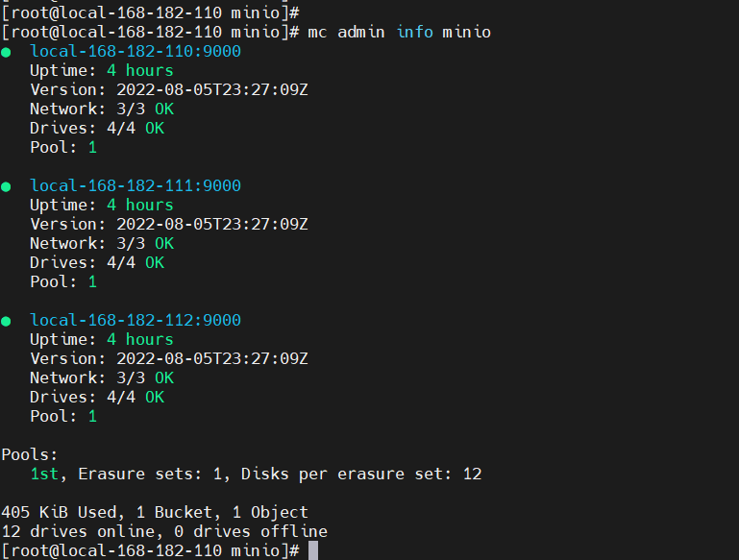Click the Drives '4/4 OK' of first node
The width and height of the screenshot is (739, 560).
135,128
